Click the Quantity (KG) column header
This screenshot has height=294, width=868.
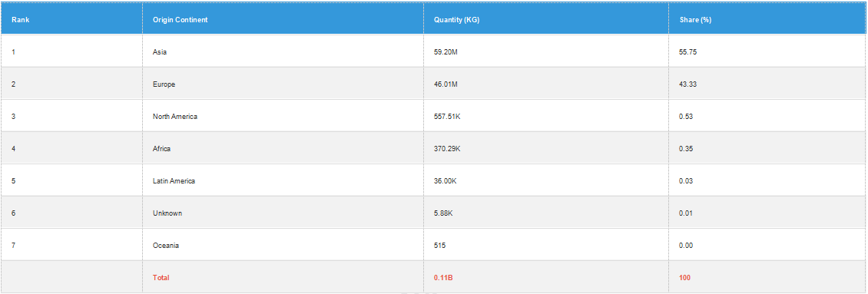(546, 19)
